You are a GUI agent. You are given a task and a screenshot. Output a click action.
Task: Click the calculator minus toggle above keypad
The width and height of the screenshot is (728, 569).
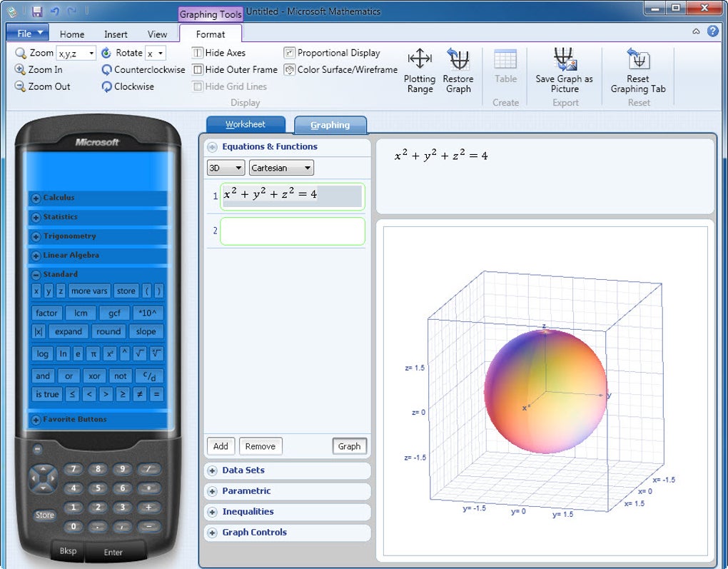pyautogui.click(x=38, y=449)
